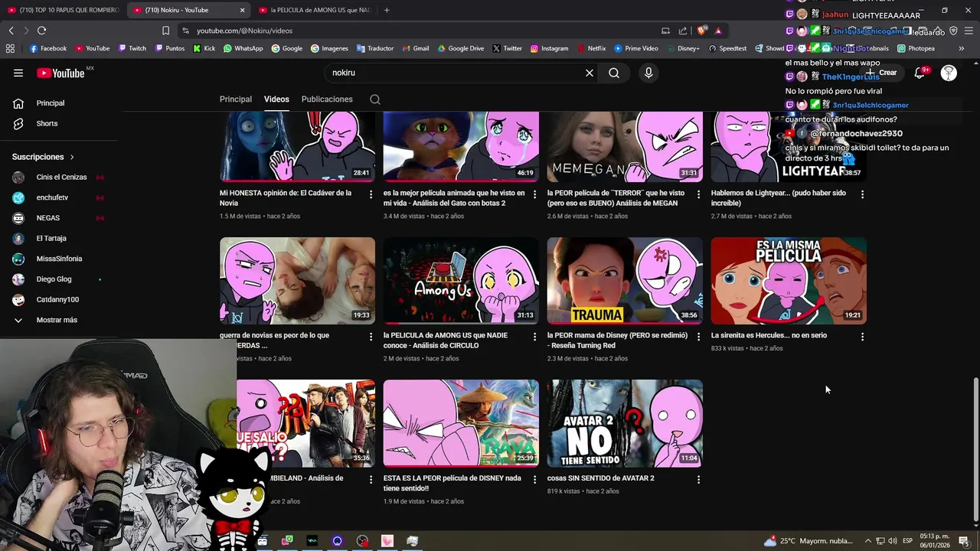Screen dimensions: 980x551
Task: Expand Mostrar más in subscriptions list
Action: 58,320
